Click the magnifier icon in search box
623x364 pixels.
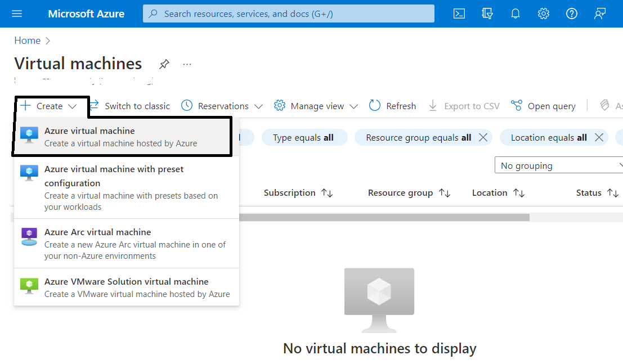[153, 14]
